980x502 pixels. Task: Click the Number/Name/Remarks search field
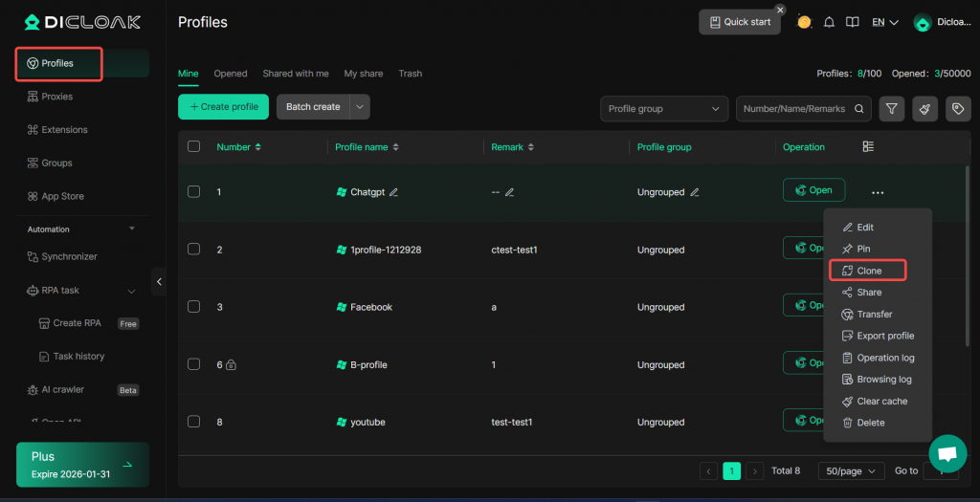[792, 108]
